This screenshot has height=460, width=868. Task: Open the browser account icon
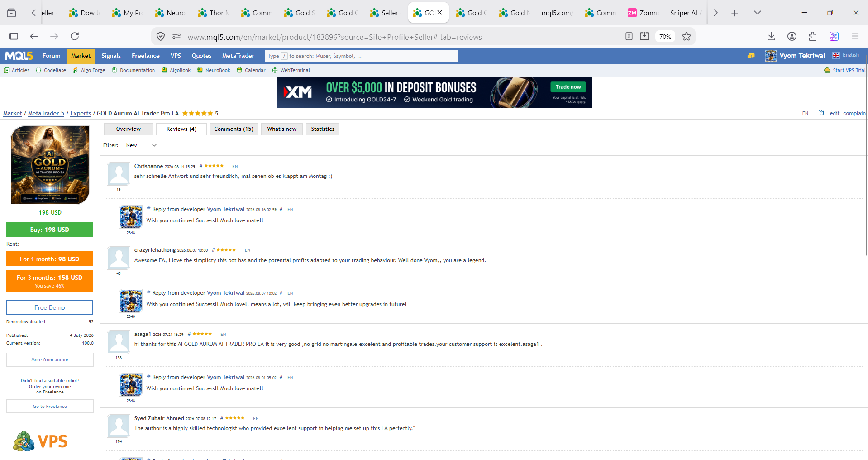[x=792, y=36]
